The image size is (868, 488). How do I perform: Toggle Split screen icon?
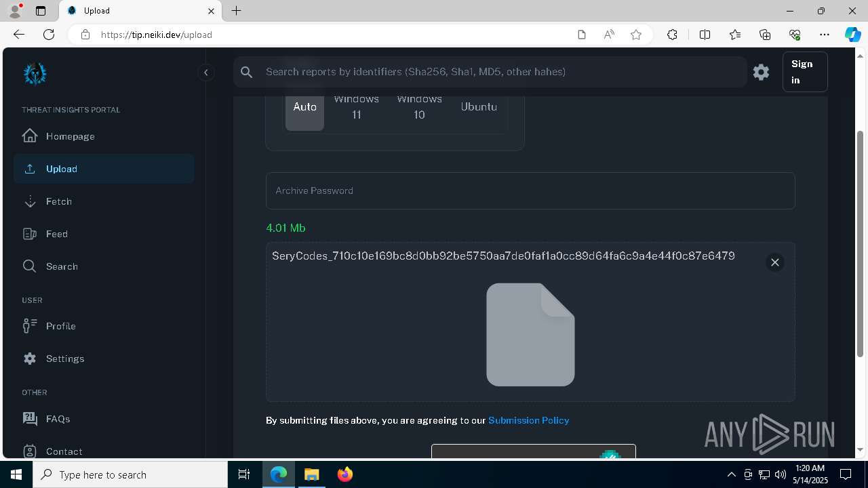[705, 35]
